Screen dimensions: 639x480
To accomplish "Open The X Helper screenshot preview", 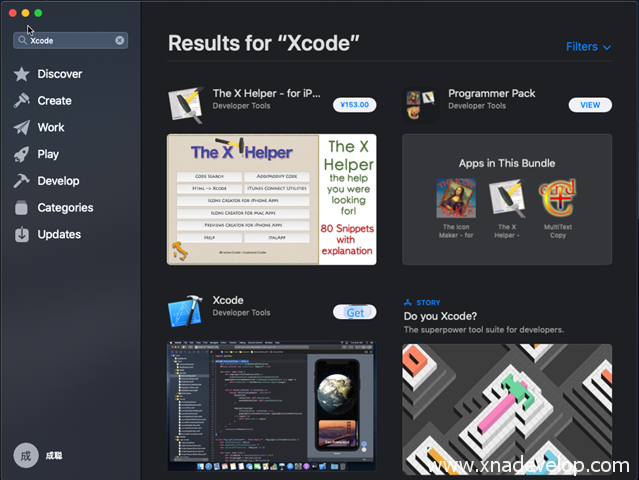I will (271, 199).
